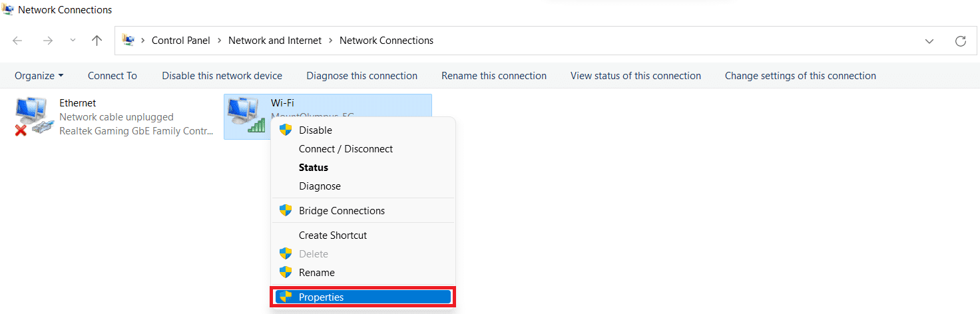Click the shield icon beside Rename
Screen dimensions: 980x314
(x=286, y=273)
